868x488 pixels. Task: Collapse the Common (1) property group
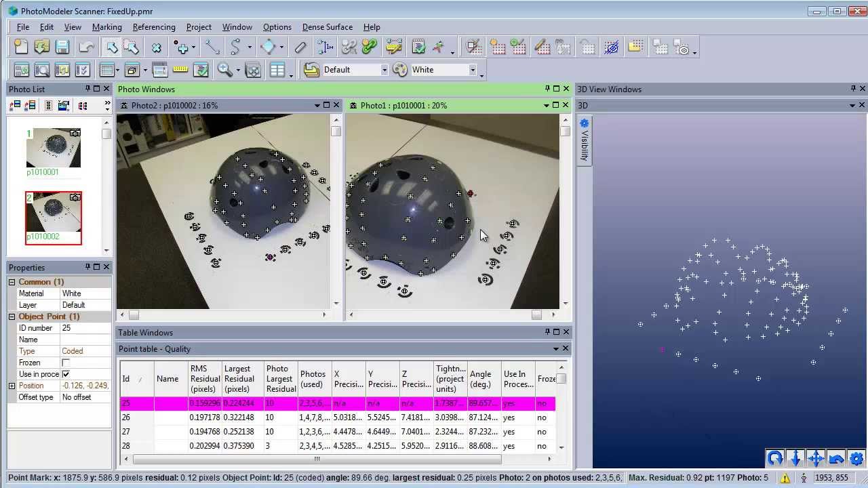click(12, 282)
